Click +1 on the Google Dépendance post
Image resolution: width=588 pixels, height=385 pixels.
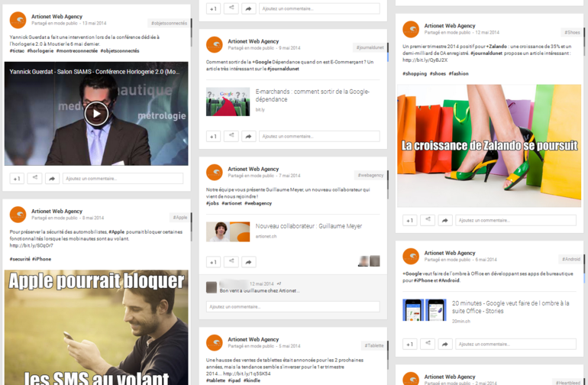click(213, 136)
